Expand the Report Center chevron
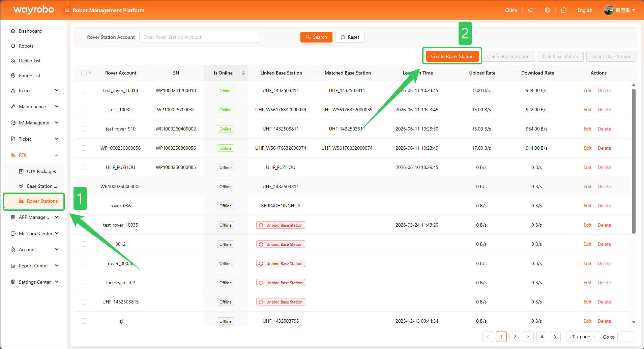644x349 pixels. pyautogui.click(x=57, y=266)
